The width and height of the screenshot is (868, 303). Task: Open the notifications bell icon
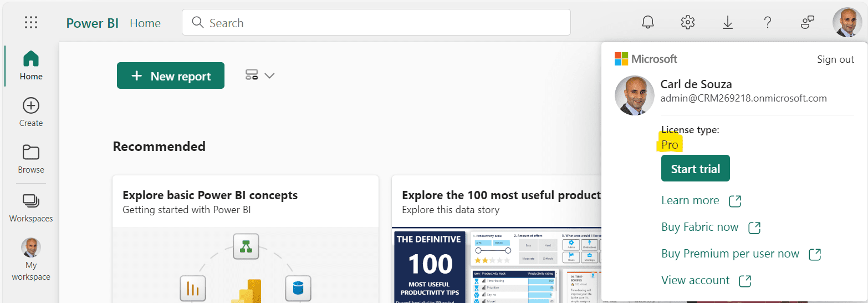point(647,23)
